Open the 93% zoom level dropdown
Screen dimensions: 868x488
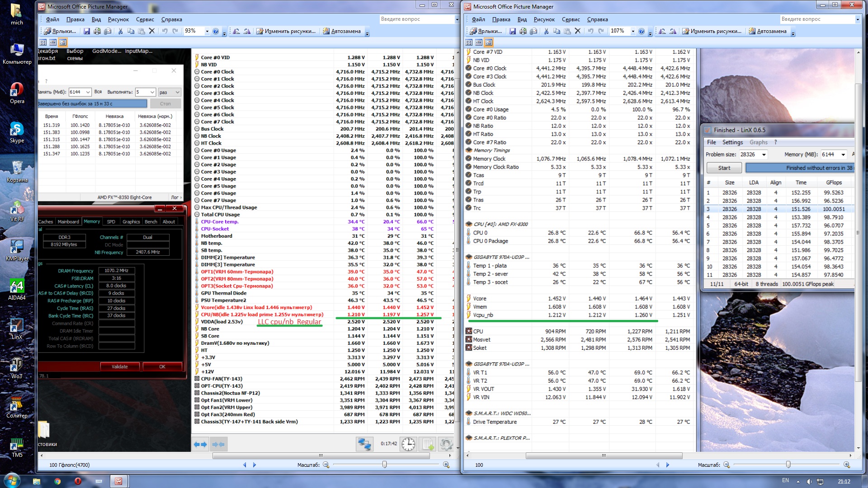tap(207, 31)
